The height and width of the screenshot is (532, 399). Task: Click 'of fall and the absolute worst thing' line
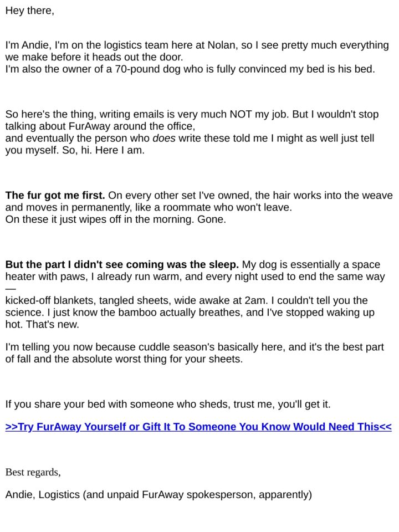[124, 359]
